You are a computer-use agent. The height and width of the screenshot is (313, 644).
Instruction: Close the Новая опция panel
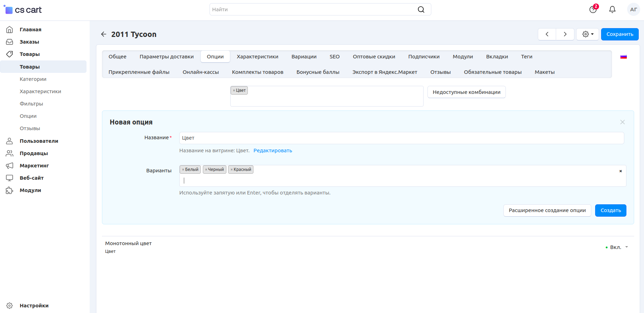(622, 122)
